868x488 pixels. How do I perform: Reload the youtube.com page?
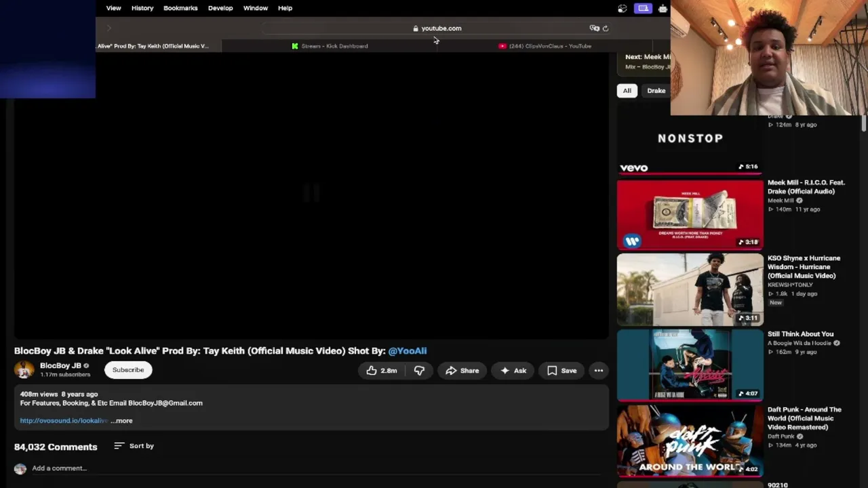[606, 28]
